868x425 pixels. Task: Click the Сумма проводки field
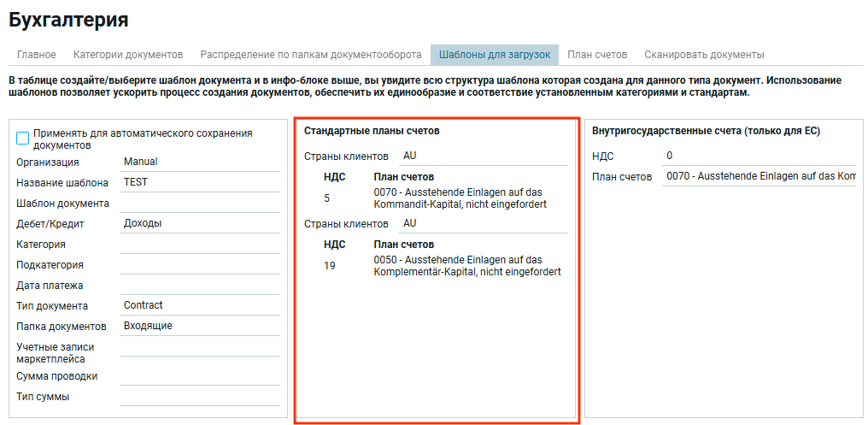click(199, 376)
